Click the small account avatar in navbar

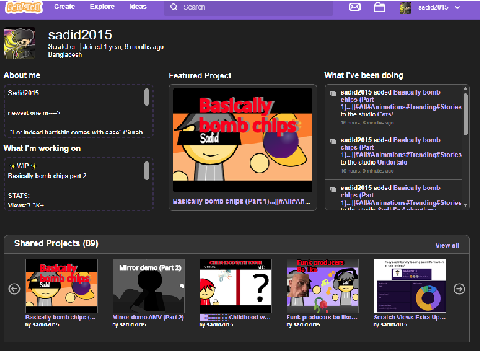click(x=405, y=7)
